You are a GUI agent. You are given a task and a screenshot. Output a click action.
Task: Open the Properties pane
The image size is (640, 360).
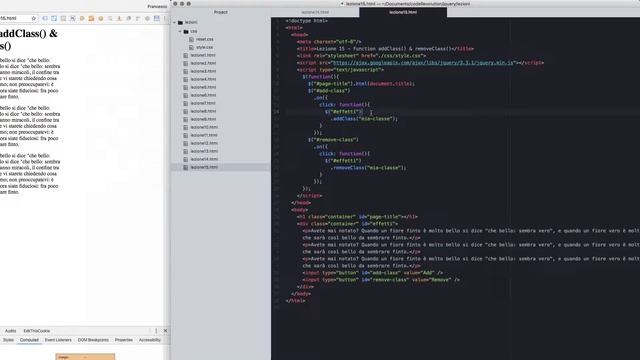[124, 340]
